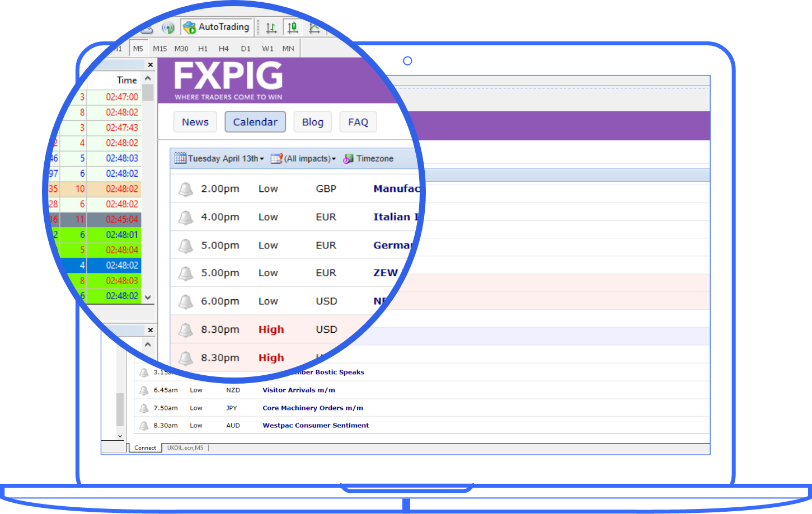Toggle alert for the 6.00pm USD event
Viewport: 812px width, 514px height.
185,301
